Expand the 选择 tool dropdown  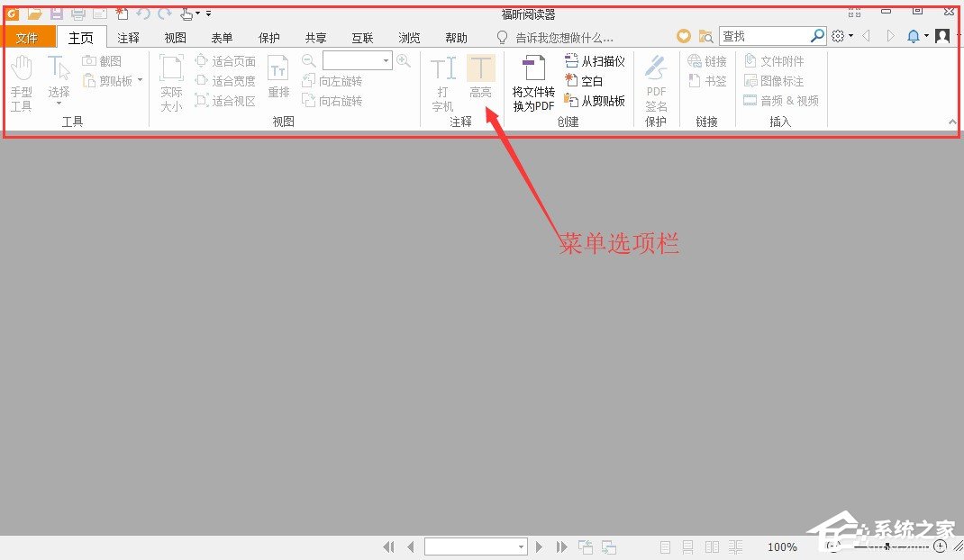pyautogui.click(x=58, y=101)
